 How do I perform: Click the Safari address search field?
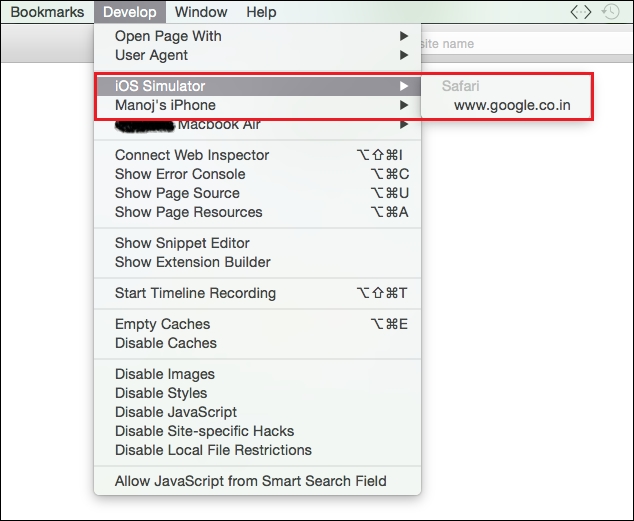(526, 43)
